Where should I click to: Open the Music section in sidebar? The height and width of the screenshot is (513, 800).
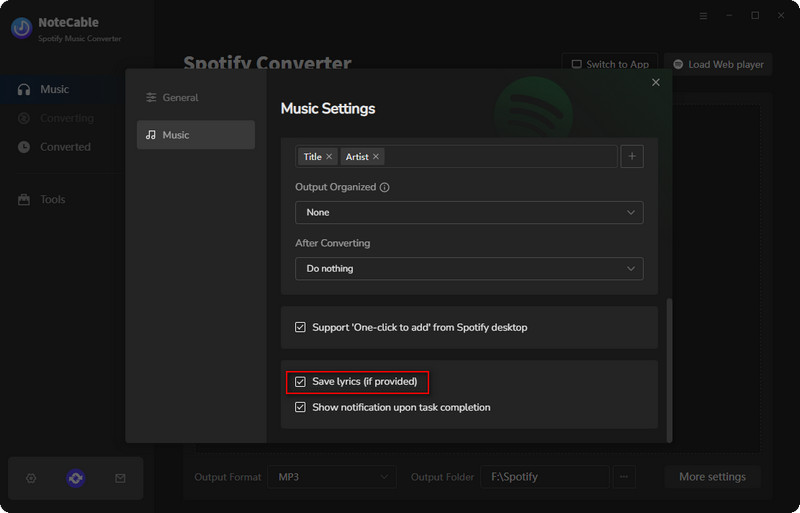tap(54, 89)
